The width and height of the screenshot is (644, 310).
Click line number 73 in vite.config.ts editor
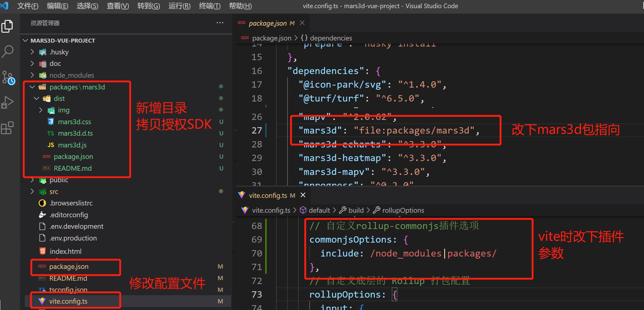click(257, 295)
